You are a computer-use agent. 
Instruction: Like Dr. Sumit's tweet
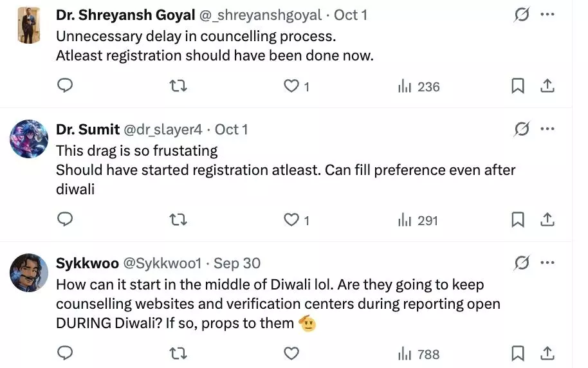tap(291, 220)
